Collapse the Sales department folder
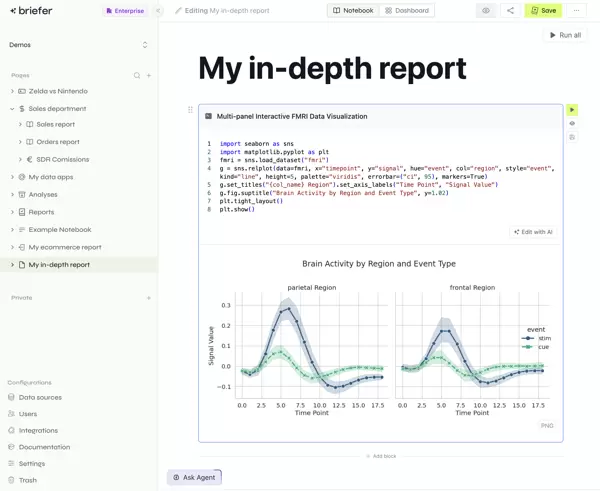This screenshot has height=491, width=600. pos(13,109)
